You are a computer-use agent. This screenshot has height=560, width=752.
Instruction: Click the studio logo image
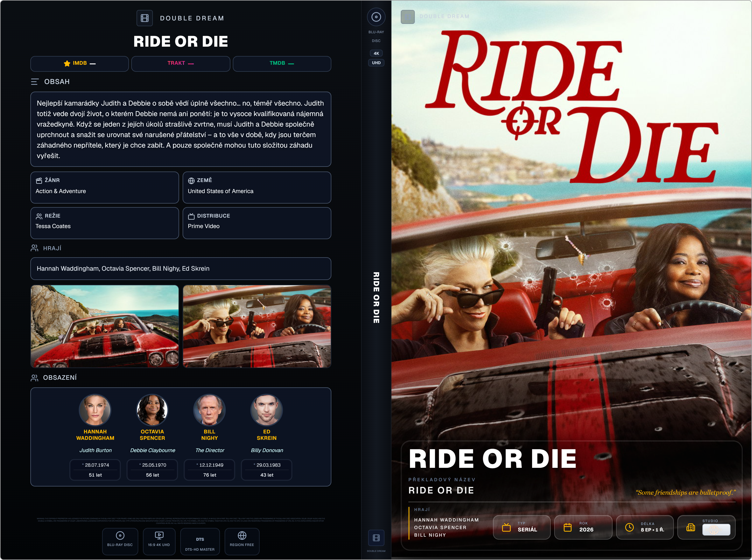tap(716, 530)
